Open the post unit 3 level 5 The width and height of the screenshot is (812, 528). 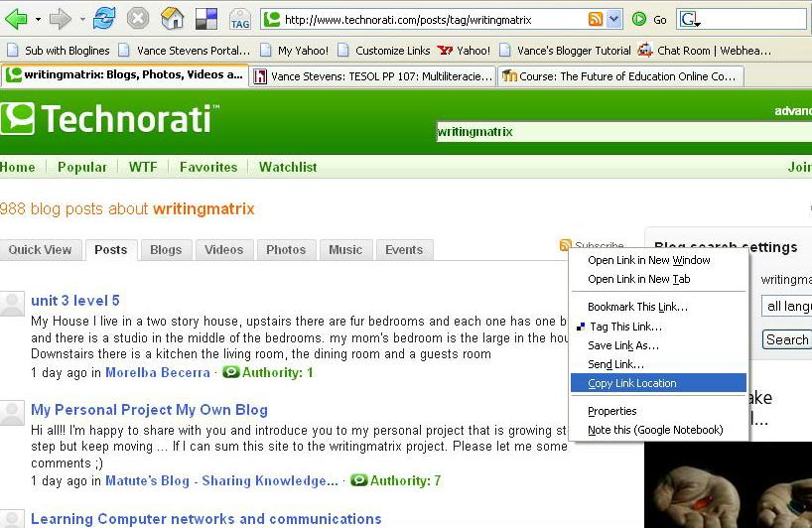coord(75,301)
